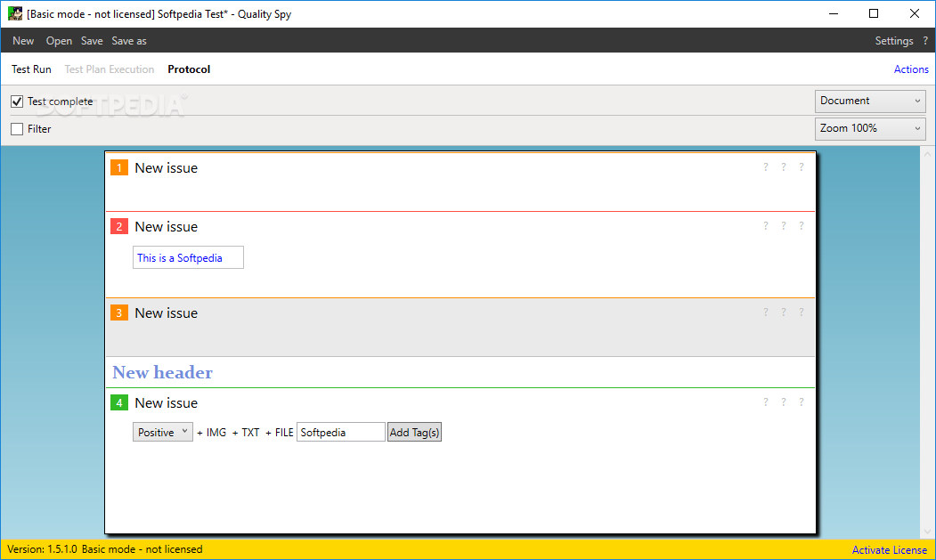Click the last question mark of issue 3
Viewport: 936px width, 560px height.
point(802,312)
